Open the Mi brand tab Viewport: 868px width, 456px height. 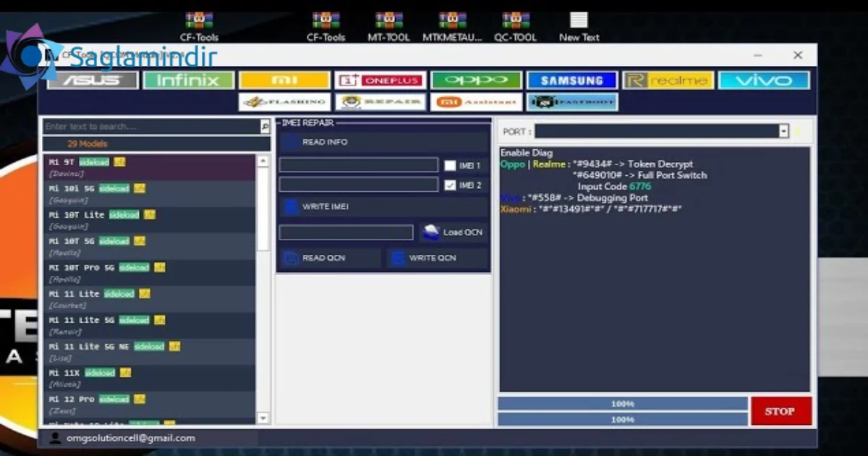(x=284, y=80)
